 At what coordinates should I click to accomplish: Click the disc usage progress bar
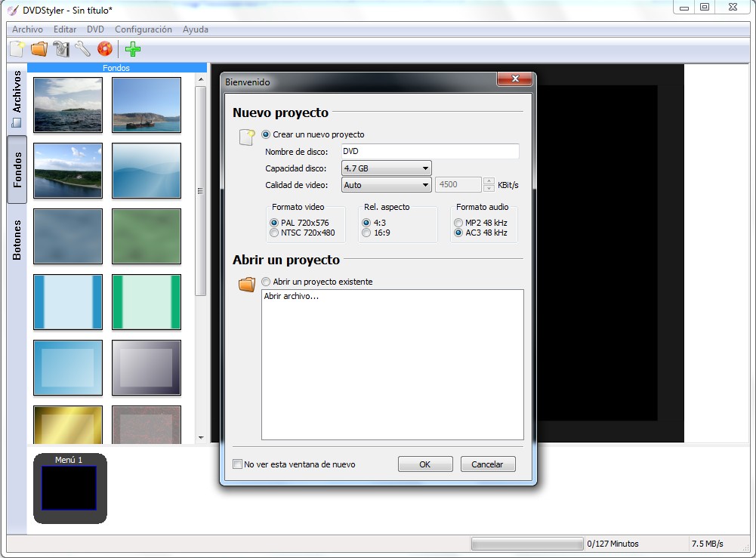527,544
